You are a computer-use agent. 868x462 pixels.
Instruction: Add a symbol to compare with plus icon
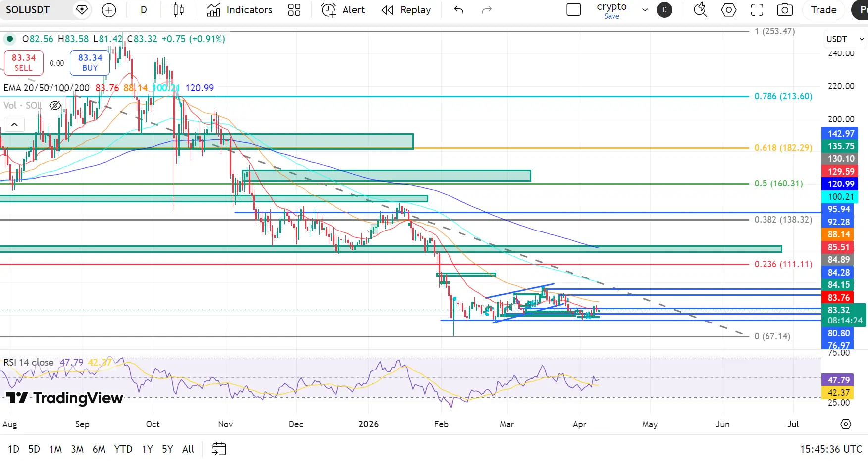point(109,10)
